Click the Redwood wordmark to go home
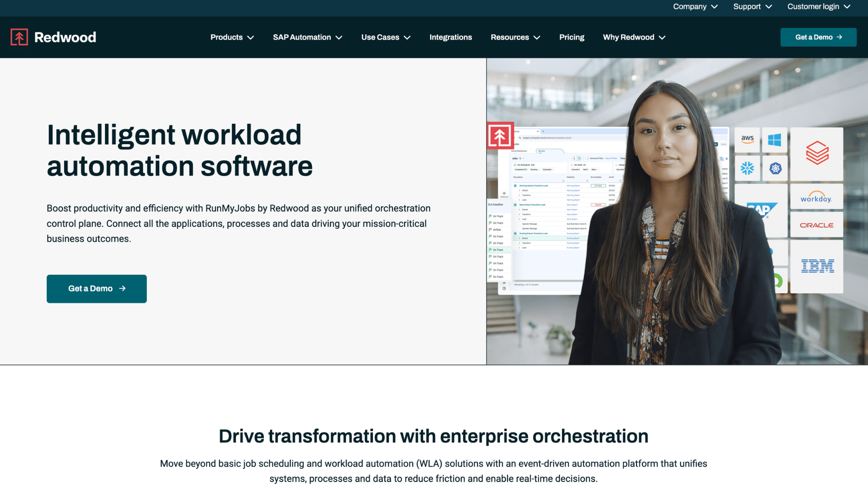This screenshot has height=488, width=868. coord(65,37)
